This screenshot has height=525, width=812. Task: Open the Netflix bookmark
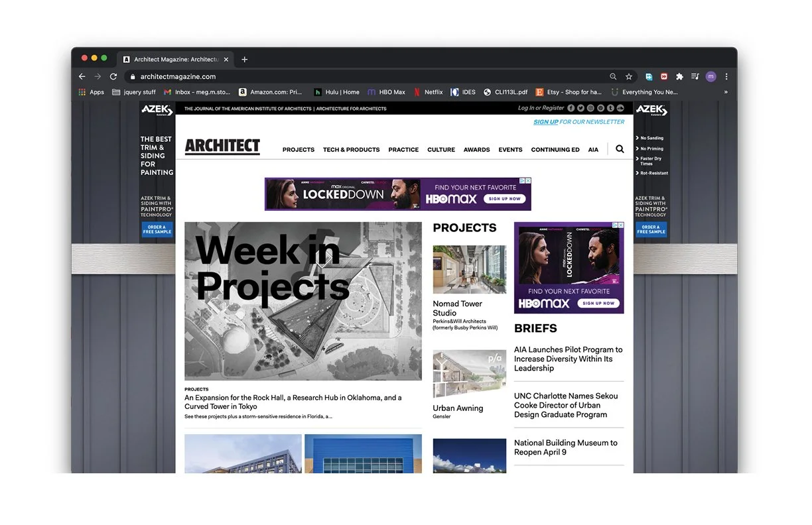429,92
